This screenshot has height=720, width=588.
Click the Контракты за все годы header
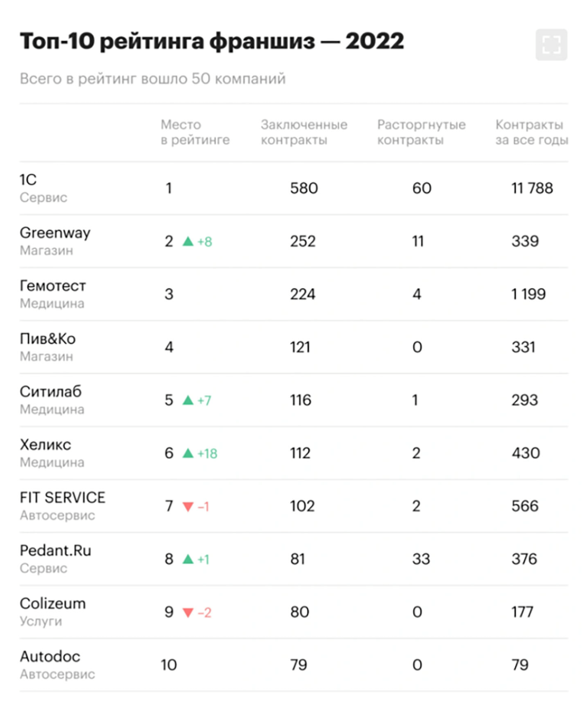(x=531, y=132)
